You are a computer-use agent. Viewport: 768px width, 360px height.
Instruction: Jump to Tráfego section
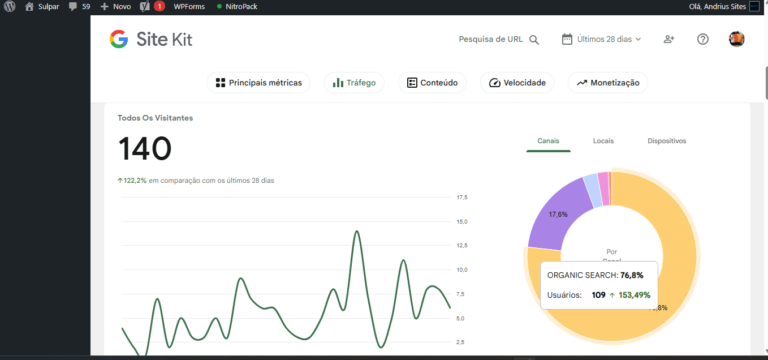pos(354,83)
